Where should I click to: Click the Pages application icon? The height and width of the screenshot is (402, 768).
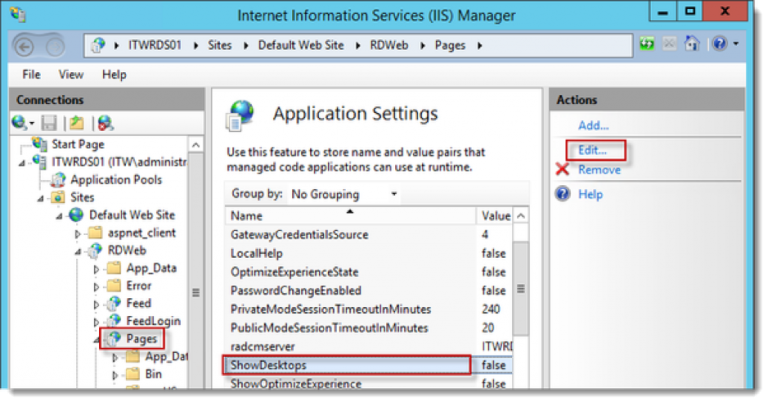click(x=114, y=338)
